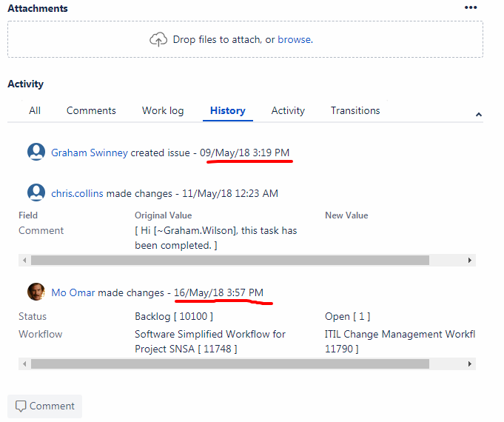Click left arrow of Comment change scrollbar
The image size is (504, 422).
(x=24, y=260)
